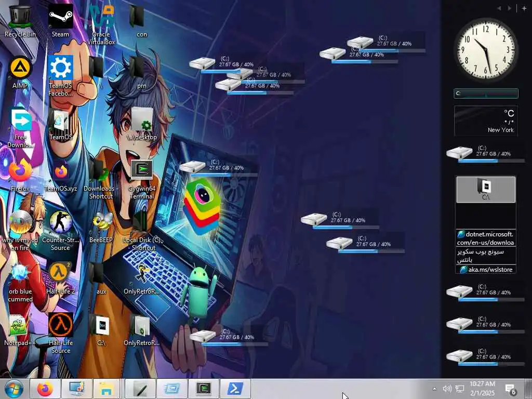Open the BeeBEEP messenger icon
532x399 pixels.
pyautogui.click(x=101, y=228)
